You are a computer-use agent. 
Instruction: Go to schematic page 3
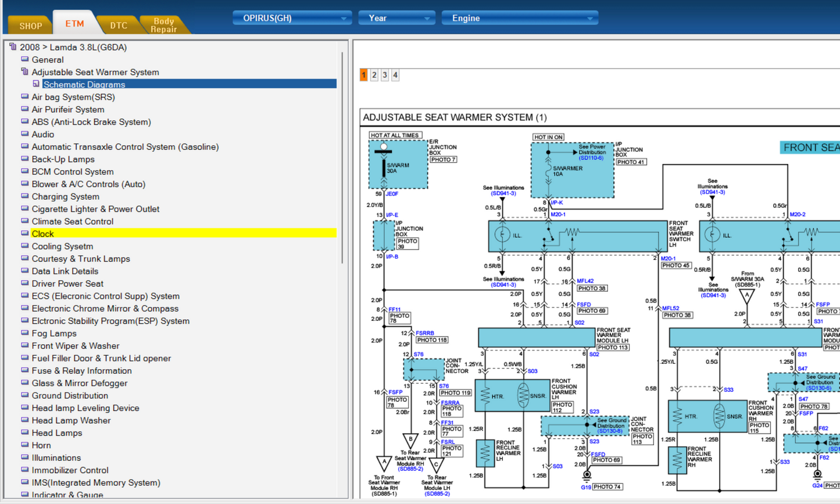point(385,75)
